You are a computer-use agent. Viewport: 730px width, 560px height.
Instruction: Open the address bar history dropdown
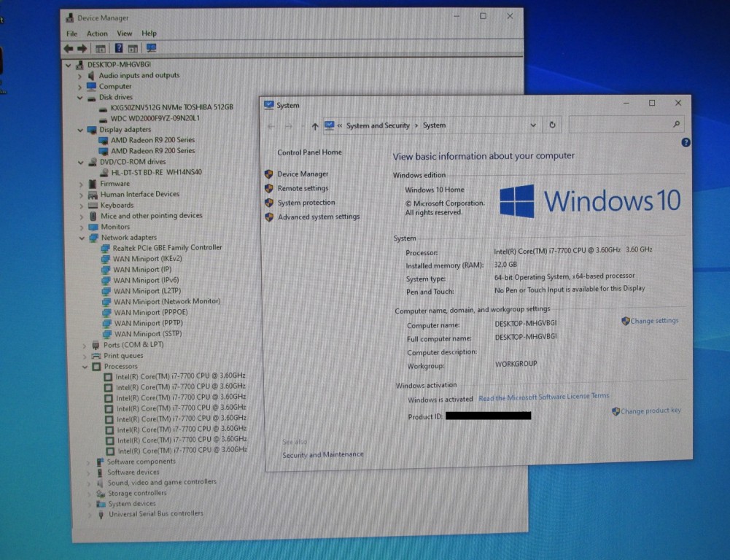tap(533, 125)
